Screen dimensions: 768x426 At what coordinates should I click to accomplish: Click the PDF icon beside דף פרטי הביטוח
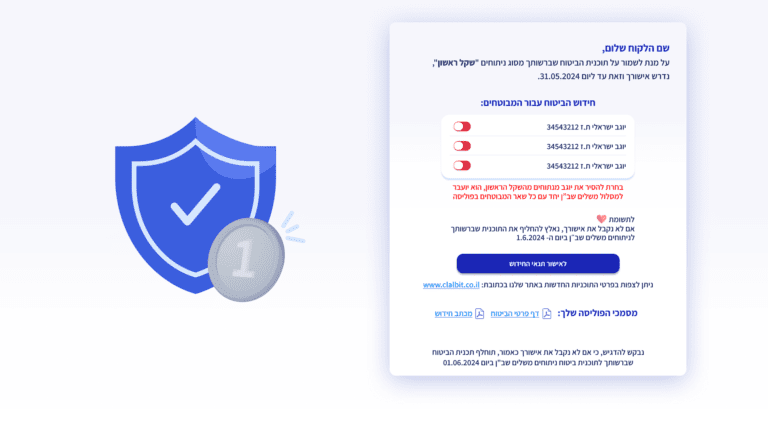(547, 313)
